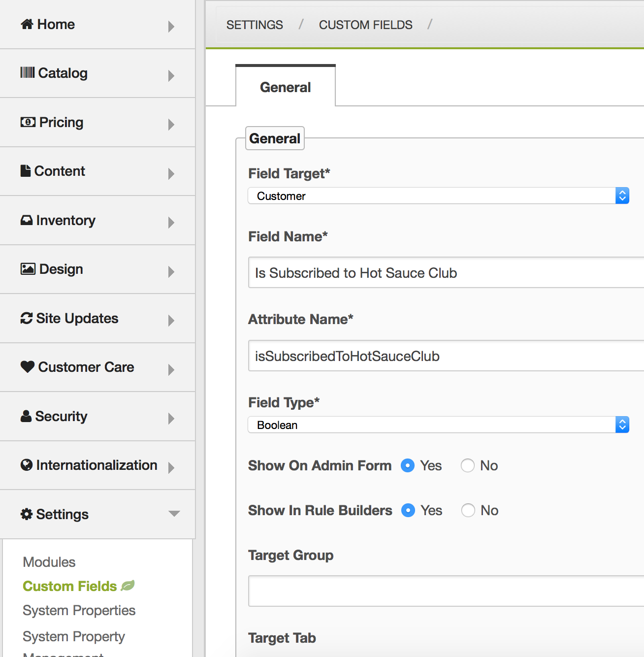
Task: Open the Site Updates menu item
Action: pos(97,318)
